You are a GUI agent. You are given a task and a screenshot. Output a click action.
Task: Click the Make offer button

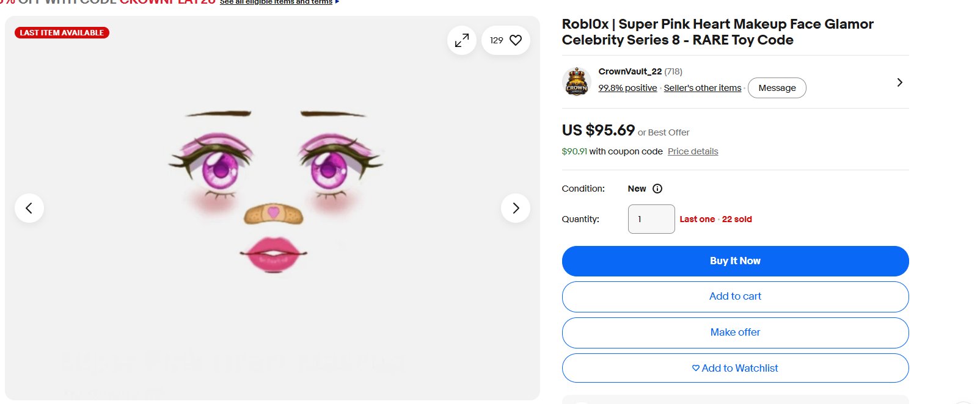(735, 333)
